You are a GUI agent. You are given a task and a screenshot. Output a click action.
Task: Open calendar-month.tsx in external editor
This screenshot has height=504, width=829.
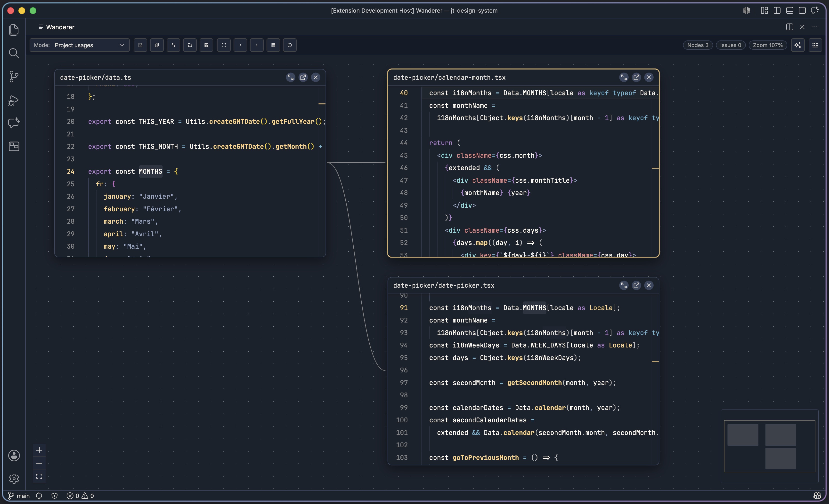point(636,77)
